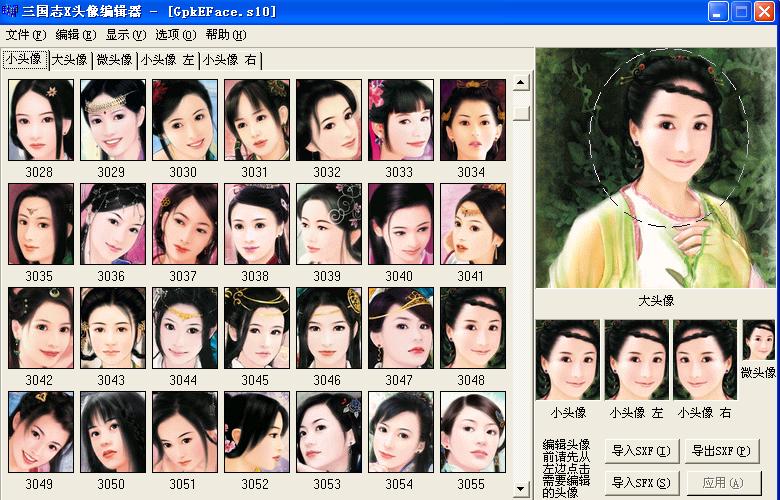The image size is (780, 500).
Task: Select portrait thumbnail 3049
Action: click(x=41, y=432)
